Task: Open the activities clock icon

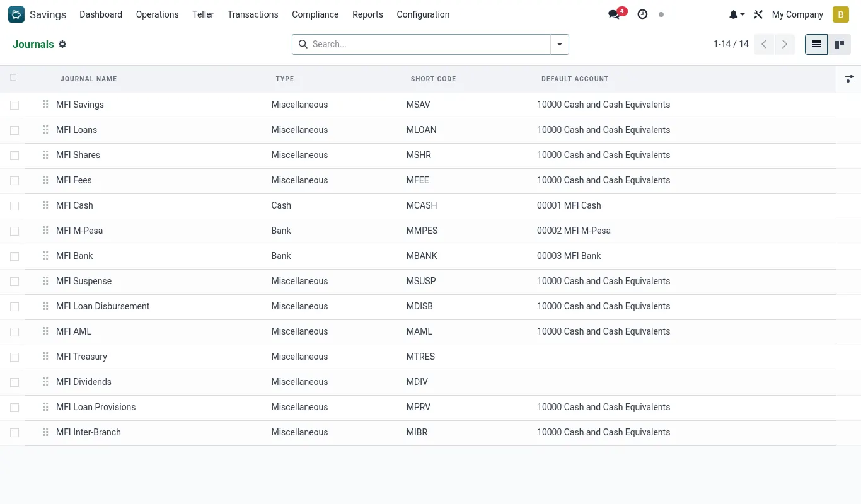Action: pos(642,14)
